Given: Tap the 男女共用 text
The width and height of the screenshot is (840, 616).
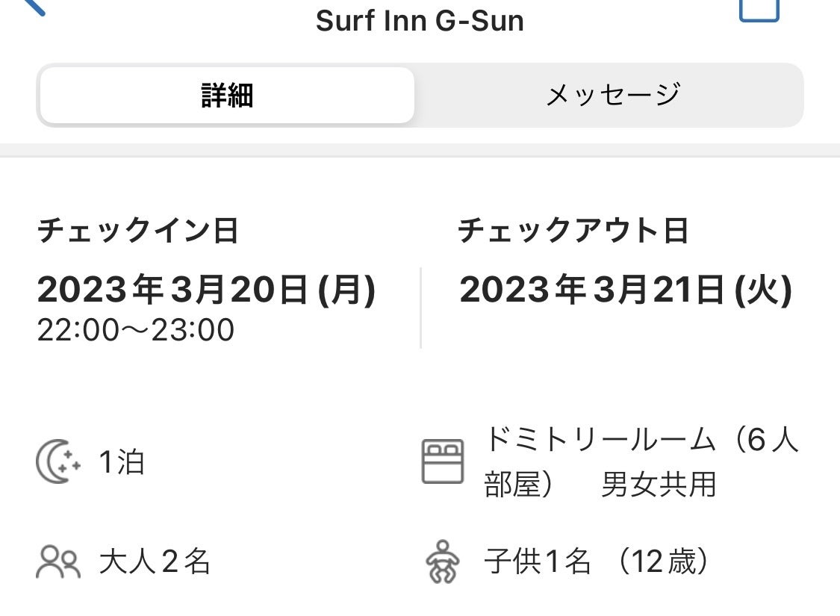Looking at the screenshot, I should click(659, 485).
